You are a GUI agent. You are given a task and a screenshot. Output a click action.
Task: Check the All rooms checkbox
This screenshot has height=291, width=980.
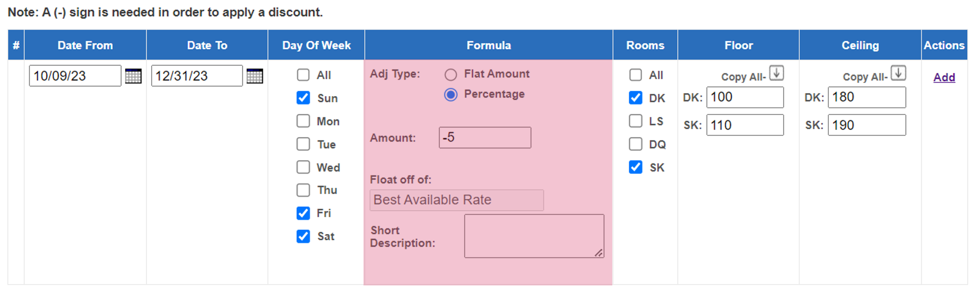(x=635, y=75)
